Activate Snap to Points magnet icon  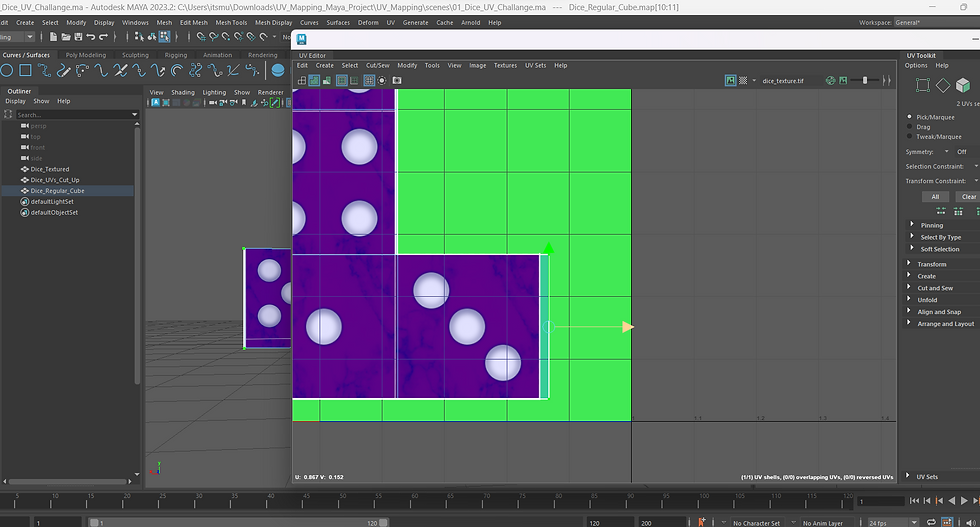point(226,37)
